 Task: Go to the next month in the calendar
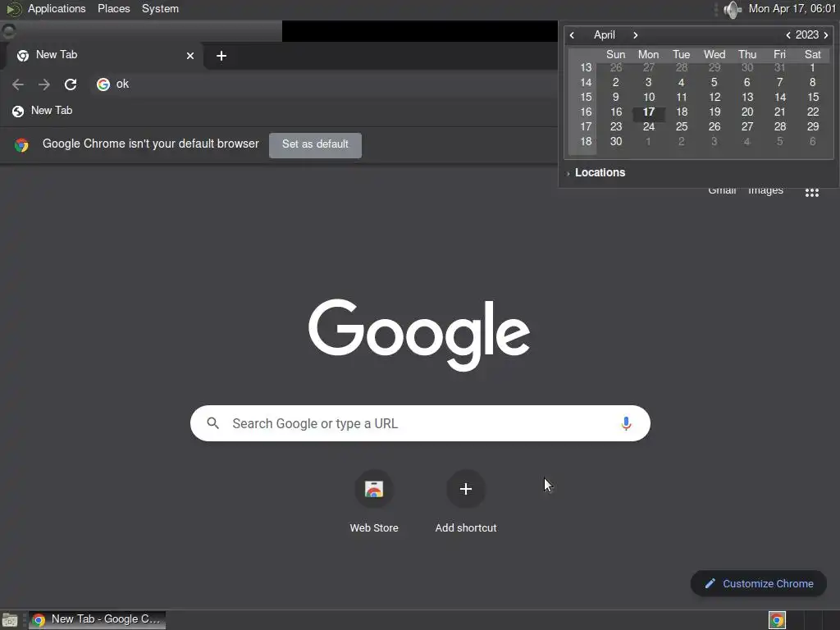(636, 35)
